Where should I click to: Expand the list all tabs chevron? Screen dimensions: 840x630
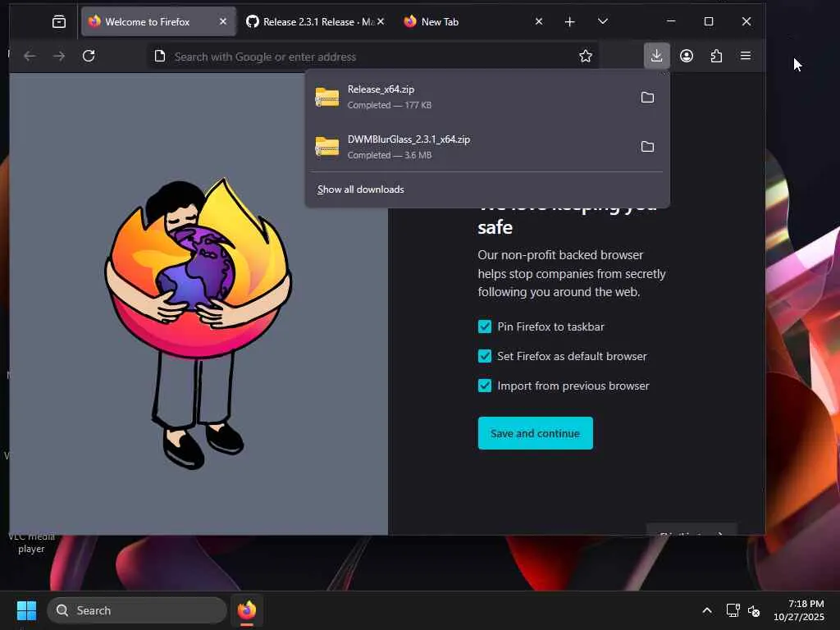[x=603, y=21]
